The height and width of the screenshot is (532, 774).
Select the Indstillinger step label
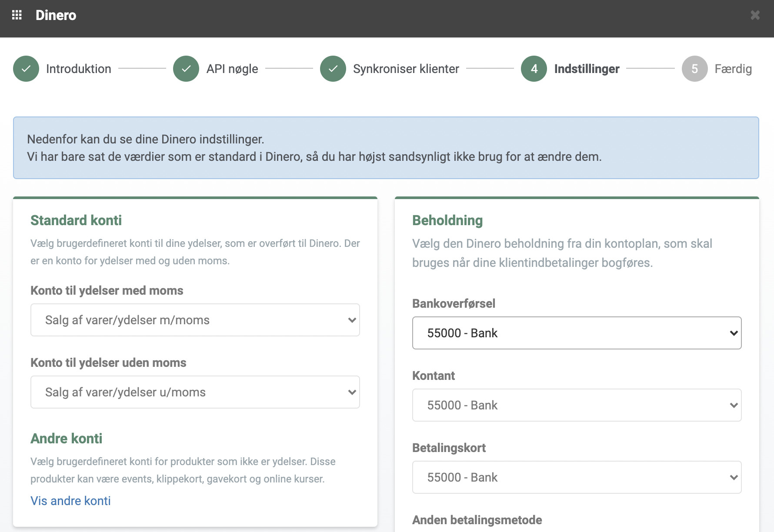pyautogui.click(x=587, y=69)
